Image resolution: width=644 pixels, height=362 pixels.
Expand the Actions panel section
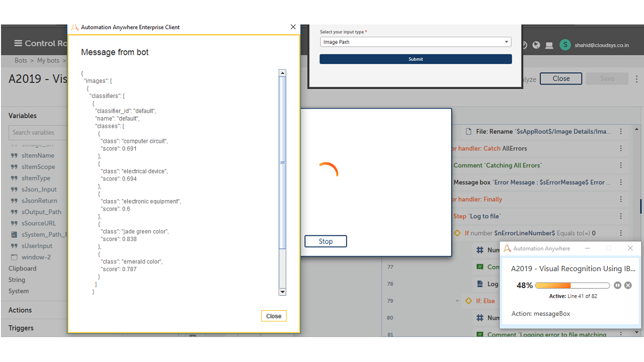[20, 310]
